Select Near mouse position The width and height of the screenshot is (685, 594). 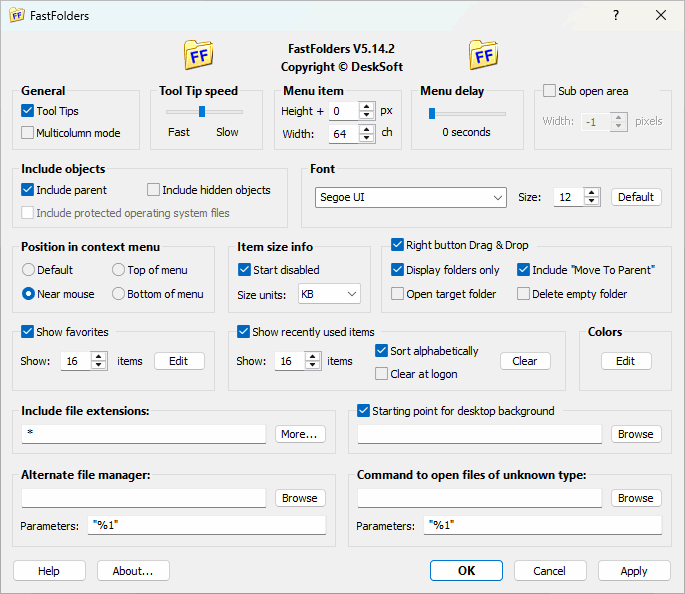pyautogui.click(x=28, y=294)
